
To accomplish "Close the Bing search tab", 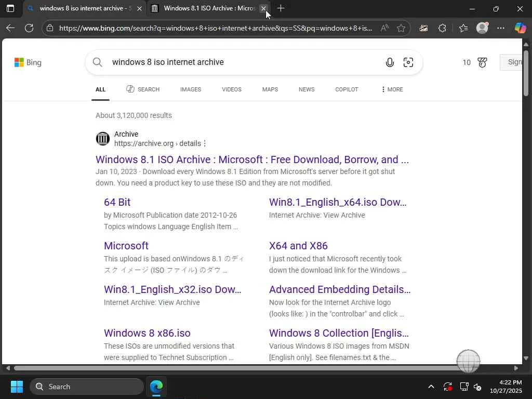I will click(139, 8).
